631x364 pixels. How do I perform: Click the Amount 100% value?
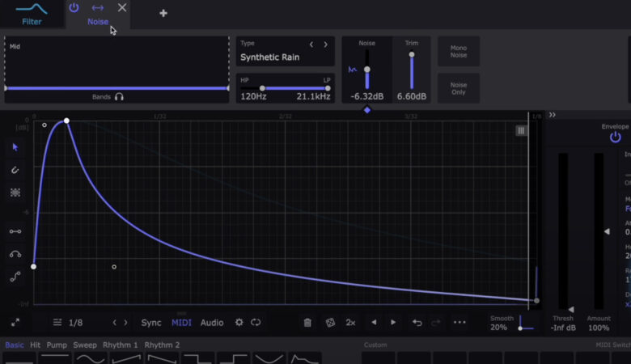(x=599, y=328)
